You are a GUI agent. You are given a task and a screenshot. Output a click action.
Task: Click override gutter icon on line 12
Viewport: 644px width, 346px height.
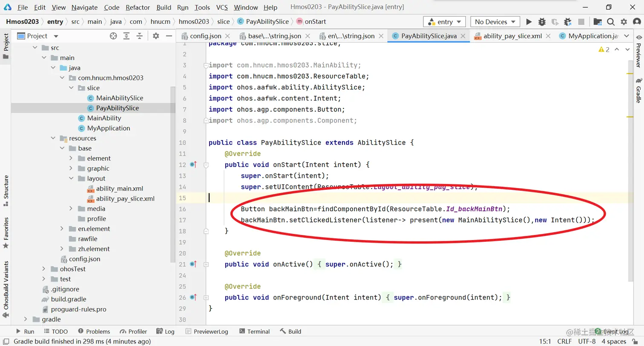tap(193, 165)
